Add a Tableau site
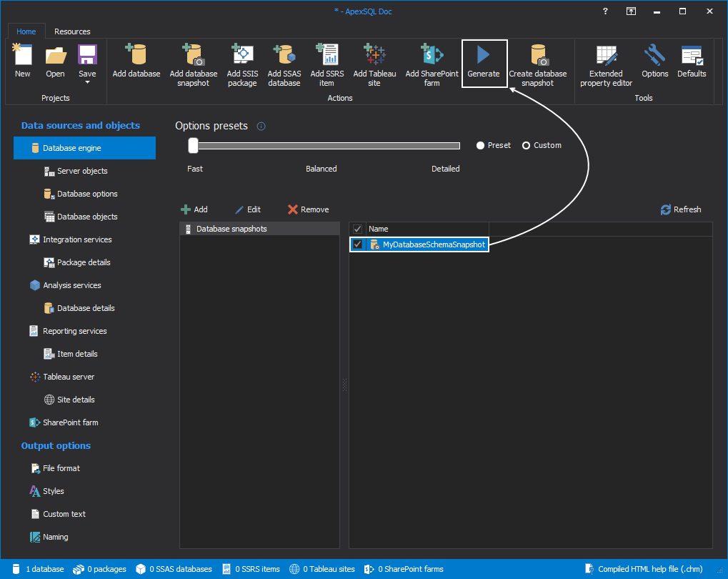 point(374,65)
